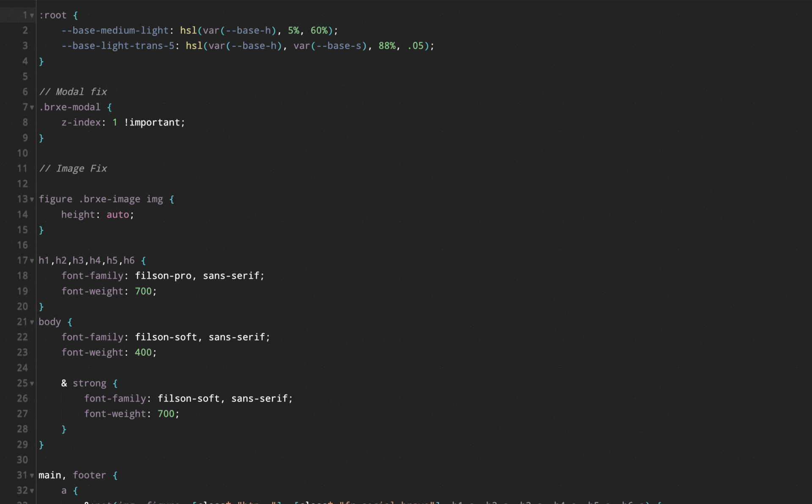The image size is (812, 504).
Task: Click filson-soft on line 26
Action: (189, 398)
